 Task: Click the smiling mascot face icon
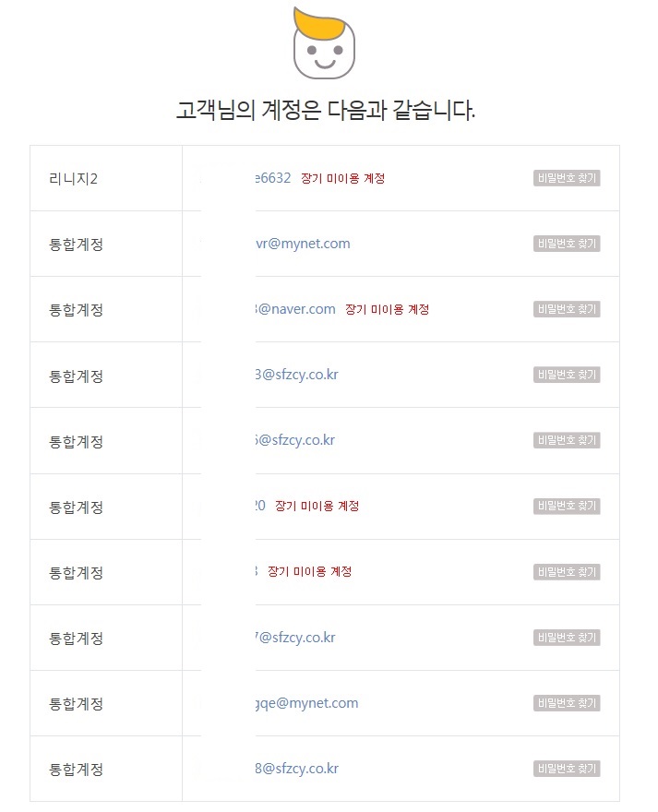click(x=324, y=46)
